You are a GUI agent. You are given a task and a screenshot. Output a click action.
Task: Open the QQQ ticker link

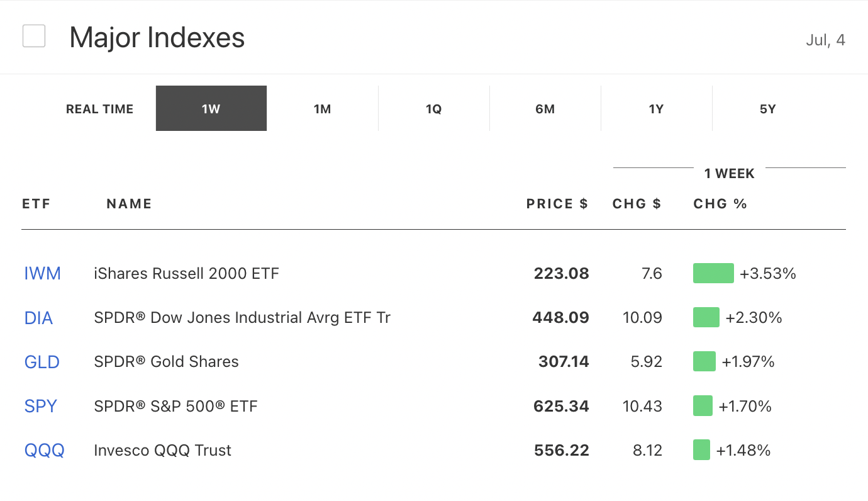point(45,450)
